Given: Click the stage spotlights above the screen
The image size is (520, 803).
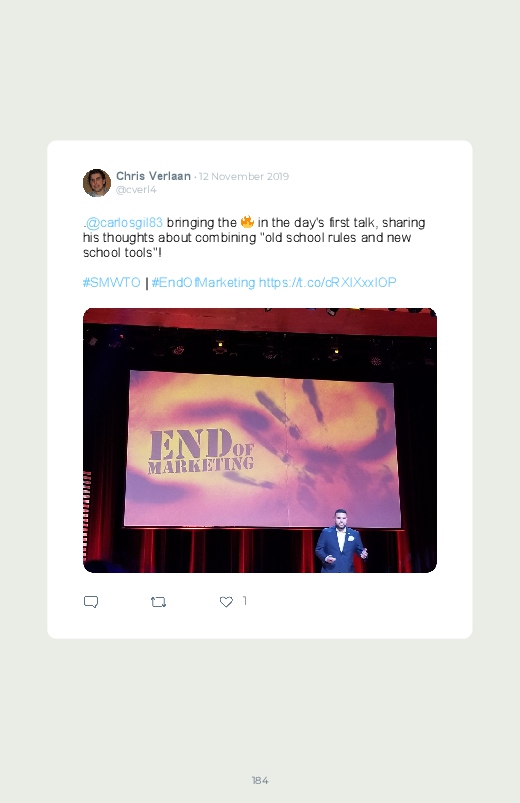Looking at the screenshot, I should pyautogui.click(x=260, y=350).
